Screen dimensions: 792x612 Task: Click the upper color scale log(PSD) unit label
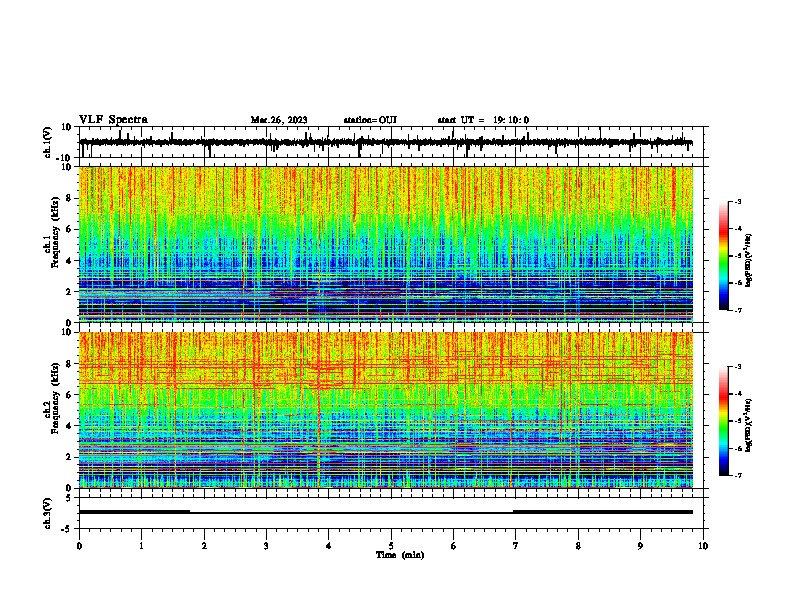click(749, 260)
